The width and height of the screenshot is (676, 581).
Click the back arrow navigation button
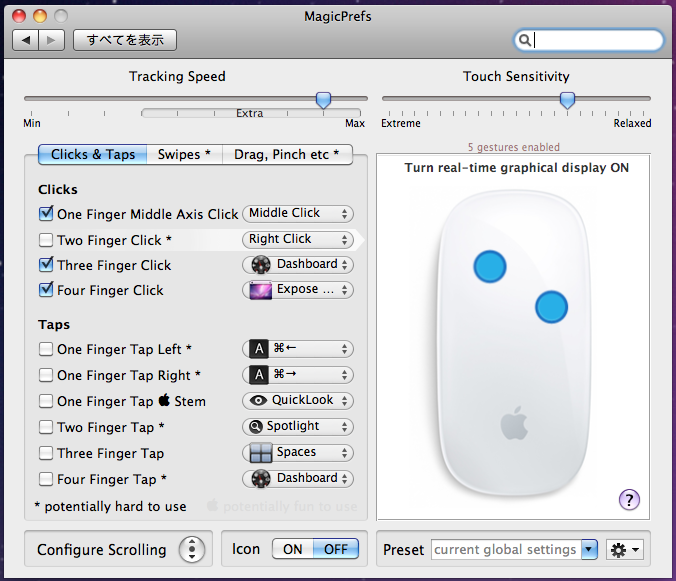26,40
